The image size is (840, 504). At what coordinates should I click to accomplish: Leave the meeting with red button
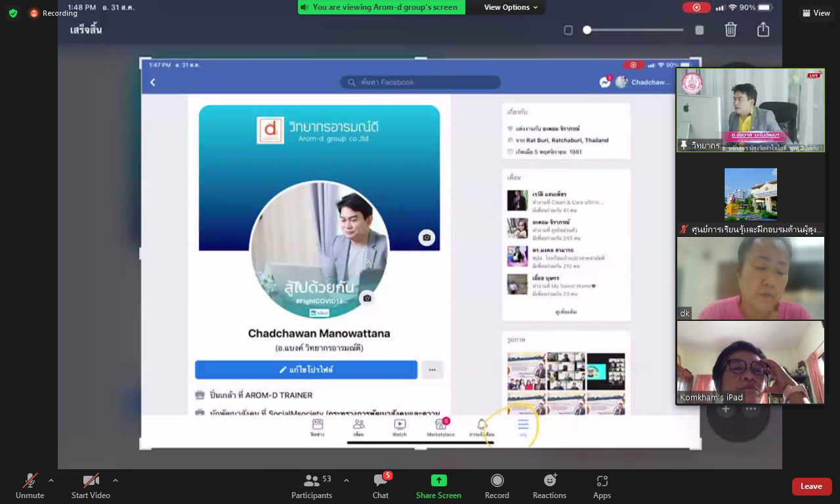pyautogui.click(x=811, y=486)
